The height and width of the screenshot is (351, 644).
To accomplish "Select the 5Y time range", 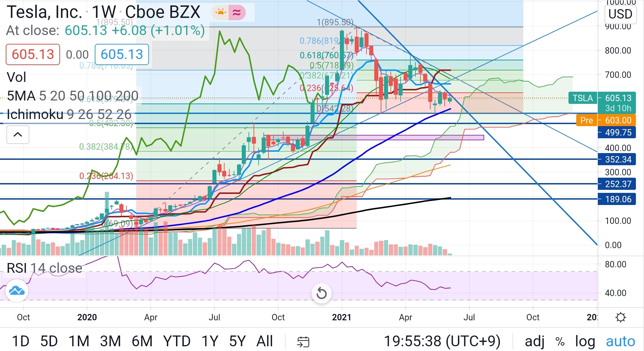I will tap(237, 341).
